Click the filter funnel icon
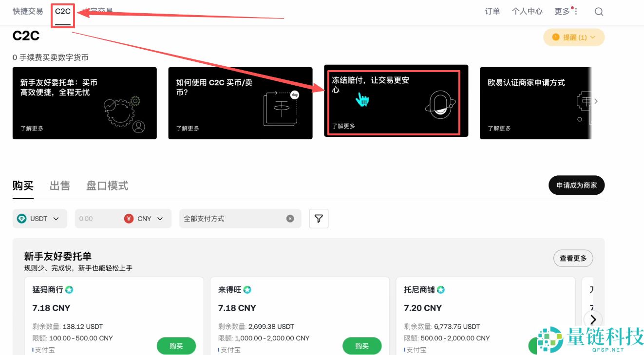 tap(319, 219)
